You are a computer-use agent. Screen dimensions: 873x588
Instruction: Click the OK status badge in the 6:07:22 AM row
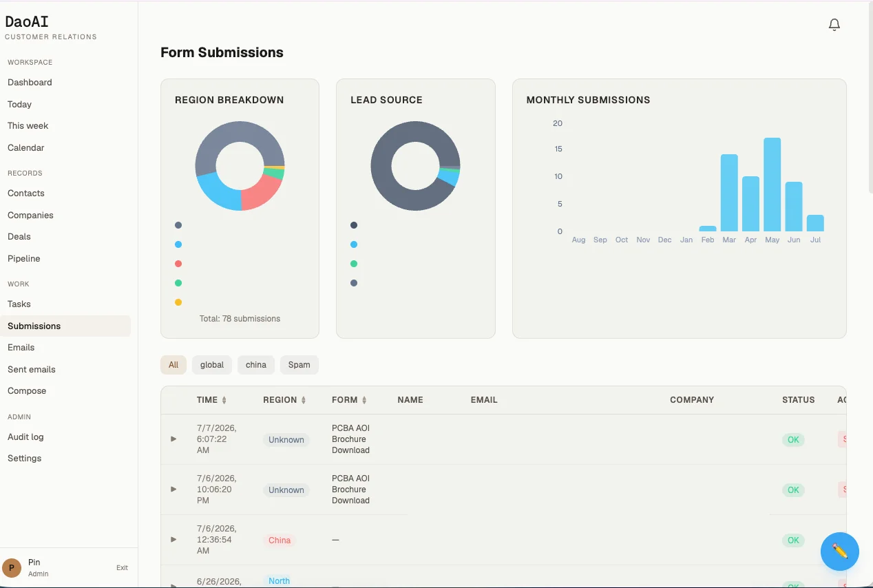[793, 439]
